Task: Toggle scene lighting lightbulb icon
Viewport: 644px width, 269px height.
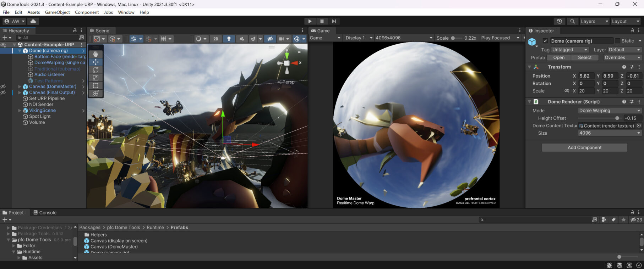Action: (229, 39)
